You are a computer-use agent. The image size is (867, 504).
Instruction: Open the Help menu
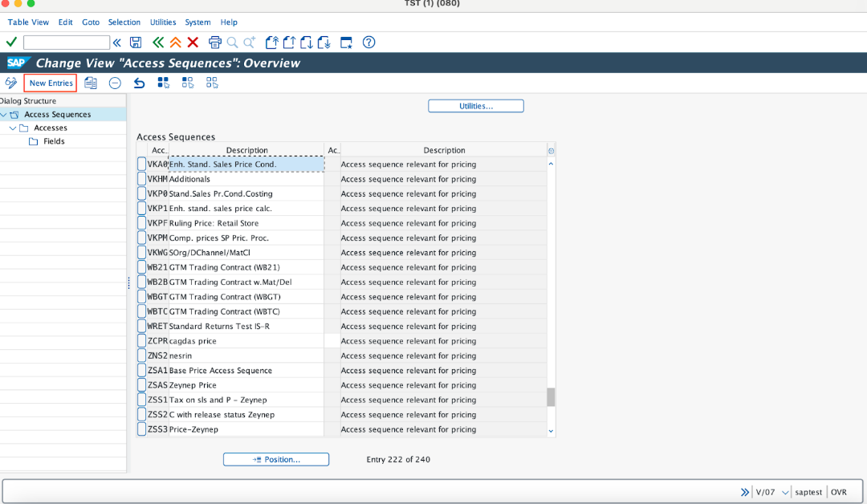(x=229, y=22)
